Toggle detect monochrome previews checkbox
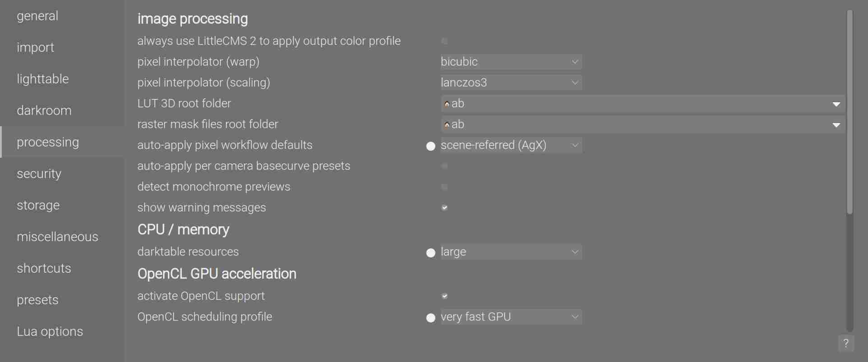This screenshot has width=868, height=362. point(444,187)
